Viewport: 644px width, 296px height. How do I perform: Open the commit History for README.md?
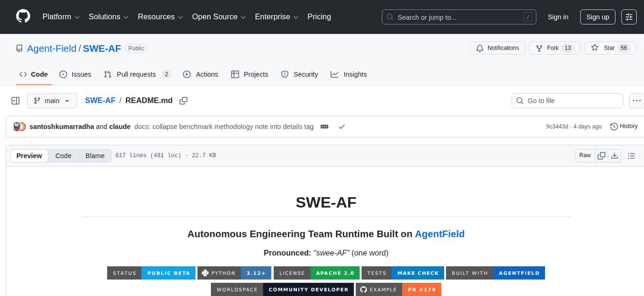pyautogui.click(x=624, y=126)
